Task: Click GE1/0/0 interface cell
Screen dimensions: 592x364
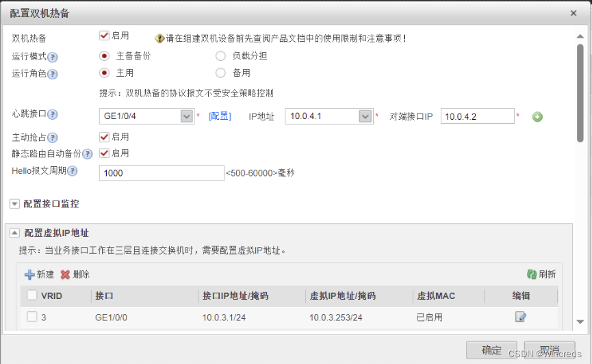Action: click(111, 317)
